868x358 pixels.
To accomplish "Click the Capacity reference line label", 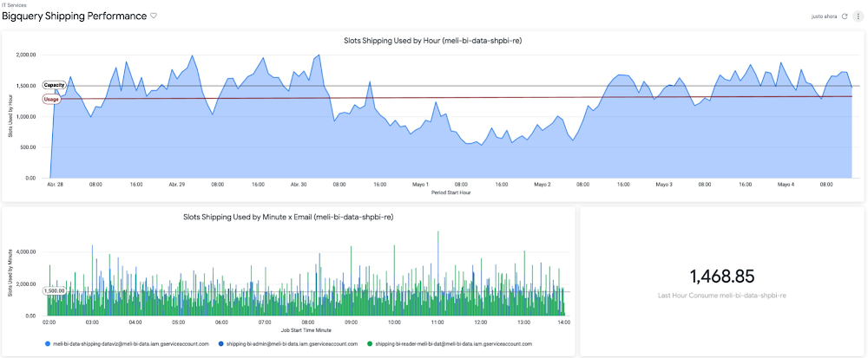I will 54,85.
